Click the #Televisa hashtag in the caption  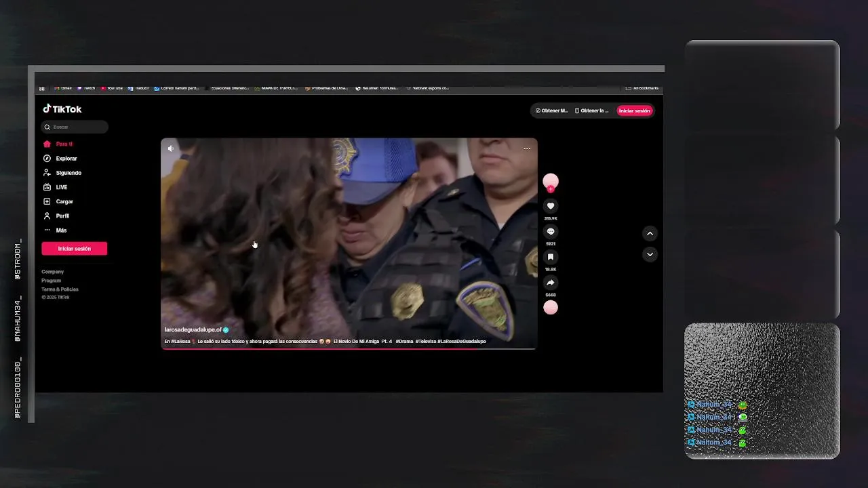pyautogui.click(x=425, y=342)
